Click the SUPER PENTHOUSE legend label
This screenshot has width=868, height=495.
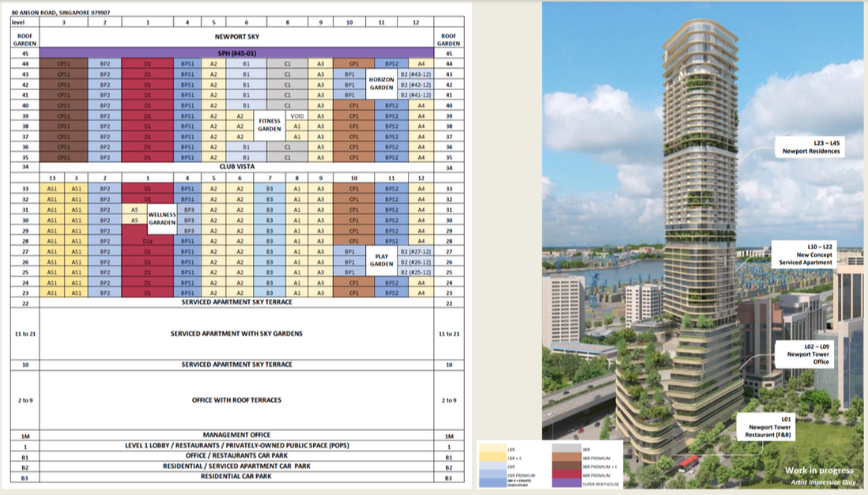coord(601,484)
